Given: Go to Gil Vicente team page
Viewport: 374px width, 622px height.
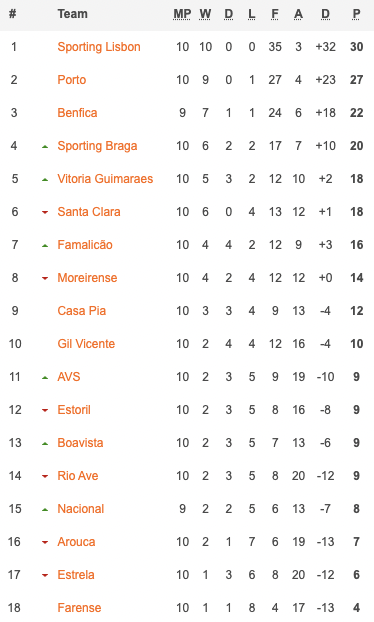Looking at the screenshot, I should [x=86, y=344].
